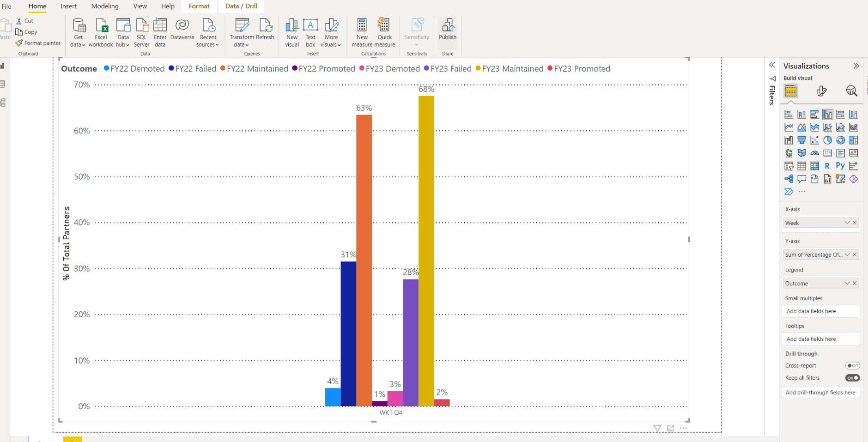This screenshot has height=442, width=868.
Task: Click the Add drill-through fields here box
Action: pyautogui.click(x=820, y=393)
